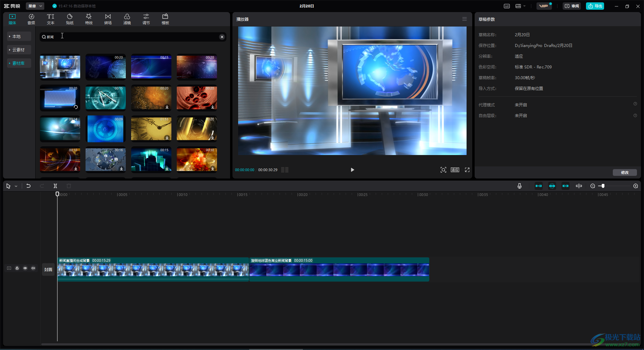Open the layout switcher dropdown in title bar
The height and width of the screenshot is (350, 644).
tap(520, 6)
